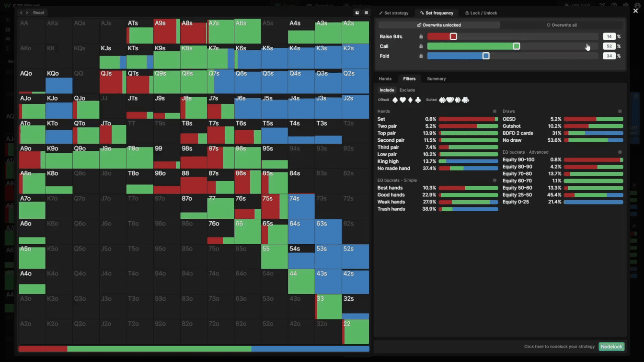Click the offsuit spade suit filter icon
The height and width of the screenshot is (362, 644).
[x=395, y=100]
